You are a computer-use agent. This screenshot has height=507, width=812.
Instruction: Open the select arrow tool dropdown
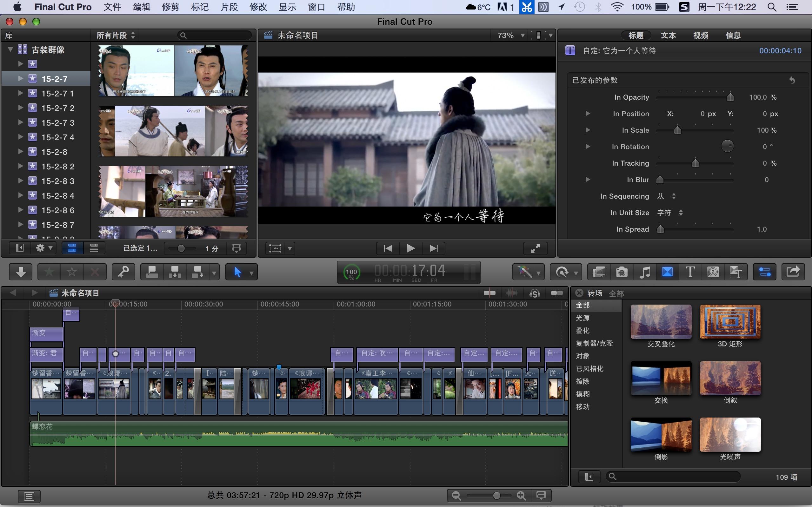[251, 273]
